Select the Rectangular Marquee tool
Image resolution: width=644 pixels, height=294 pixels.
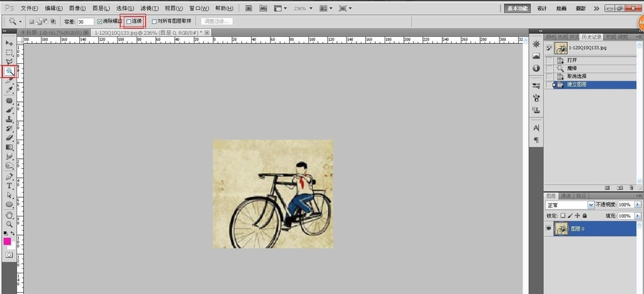pyautogui.click(x=9, y=52)
